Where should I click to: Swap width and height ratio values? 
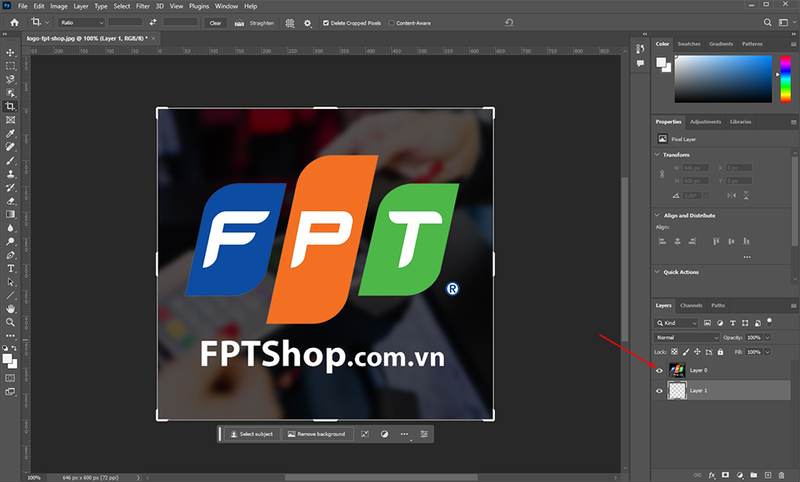click(153, 22)
